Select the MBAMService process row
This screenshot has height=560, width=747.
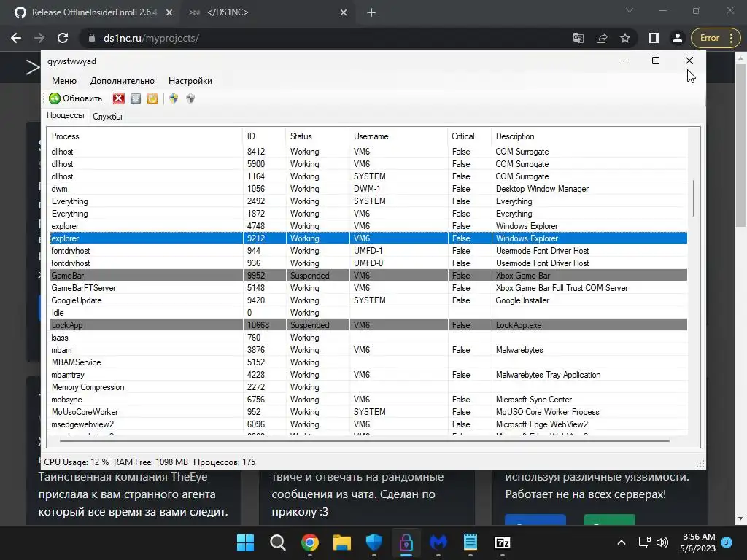pos(368,362)
